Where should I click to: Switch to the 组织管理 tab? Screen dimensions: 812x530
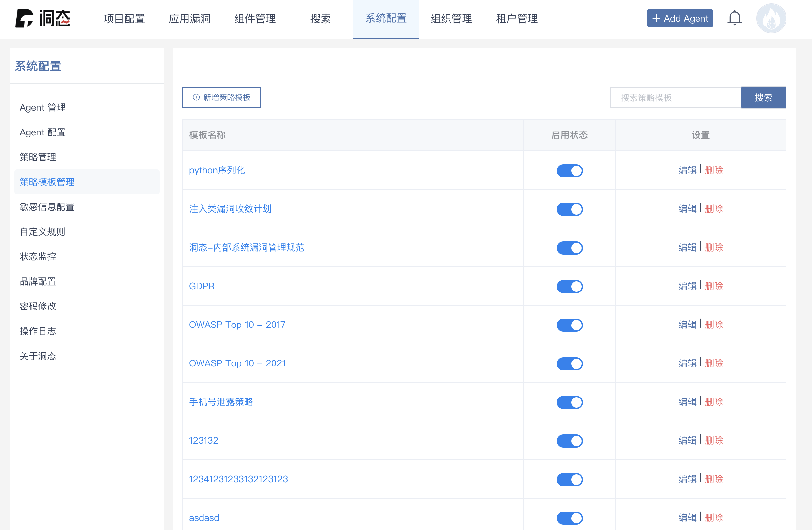point(451,18)
